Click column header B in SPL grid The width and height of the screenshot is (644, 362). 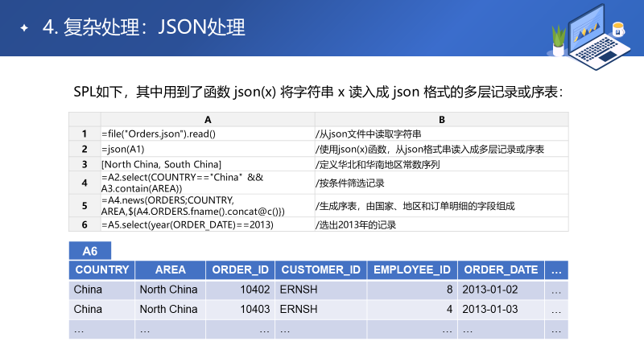click(x=441, y=119)
